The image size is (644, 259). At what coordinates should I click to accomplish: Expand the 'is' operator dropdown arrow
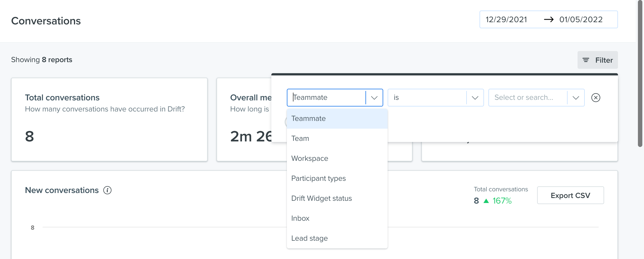click(475, 98)
